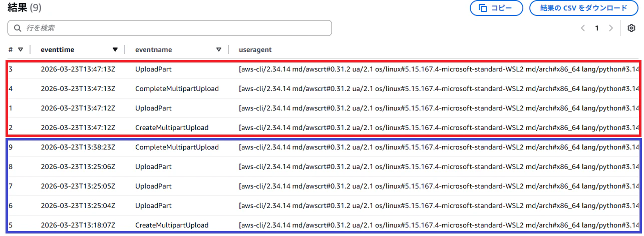Download results as CSV
This screenshot has width=644, height=236.
pyautogui.click(x=584, y=8)
